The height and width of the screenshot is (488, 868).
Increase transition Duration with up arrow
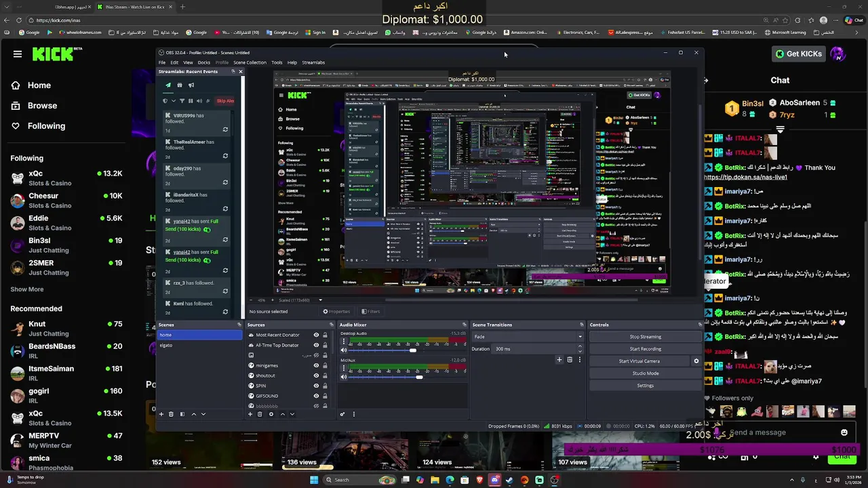click(x=580, y=346)
